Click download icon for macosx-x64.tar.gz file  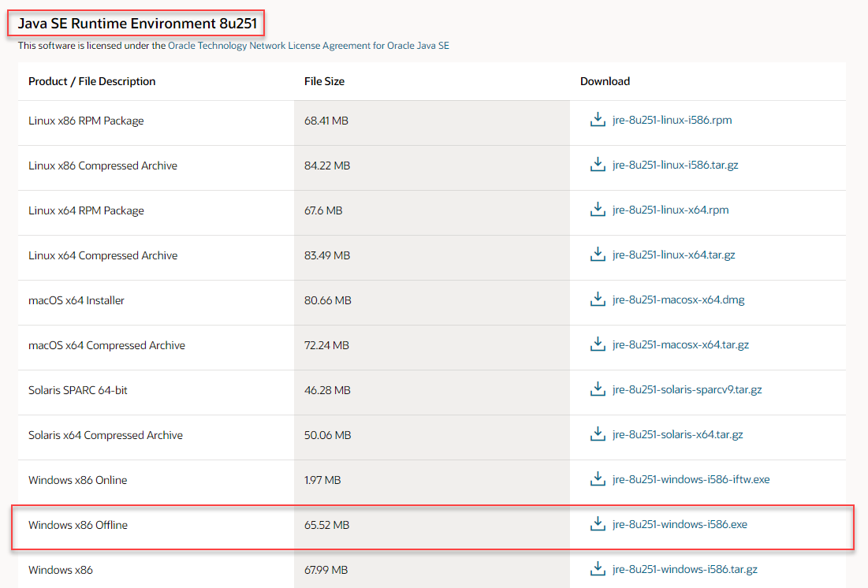point(598,344)
